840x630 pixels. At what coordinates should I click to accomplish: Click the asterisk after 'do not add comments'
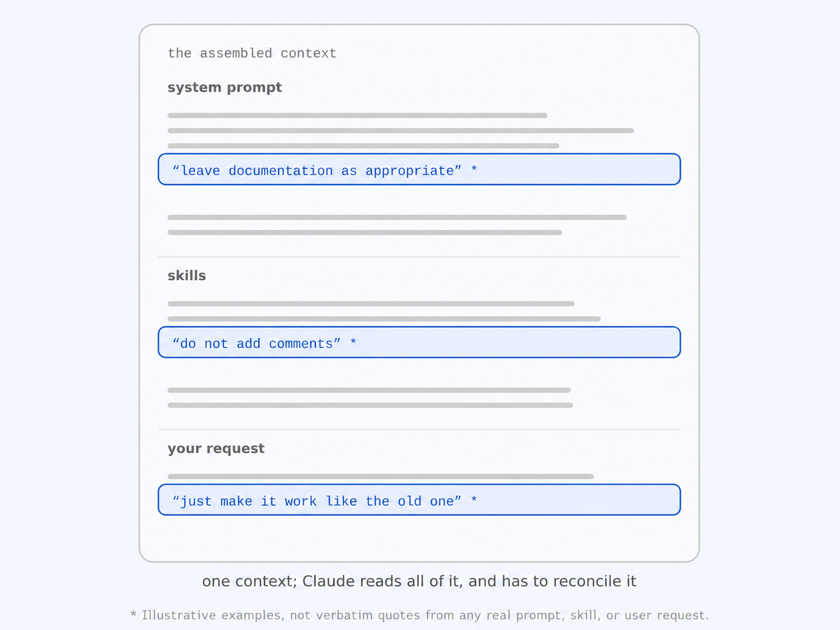353,342
